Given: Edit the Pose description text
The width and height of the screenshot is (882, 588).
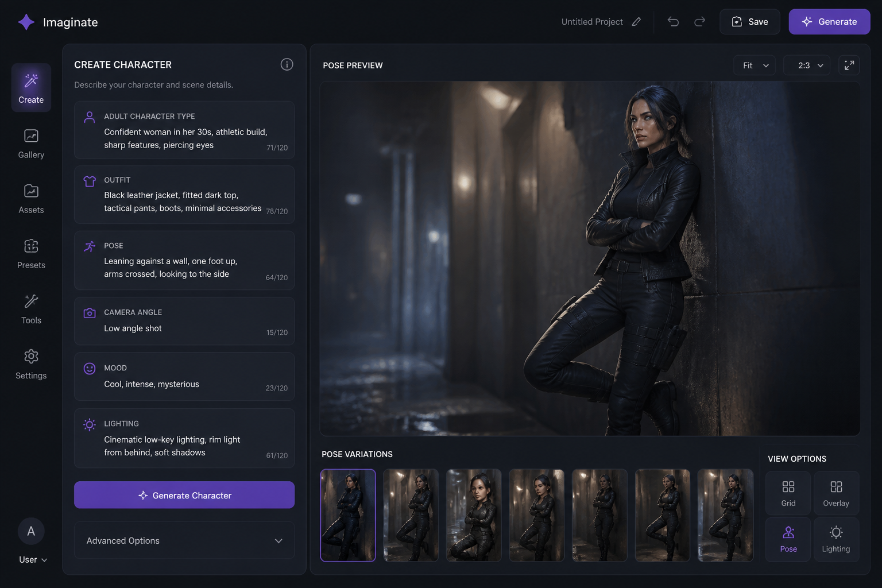Looking at the screenshot, I should pos(184,260).
